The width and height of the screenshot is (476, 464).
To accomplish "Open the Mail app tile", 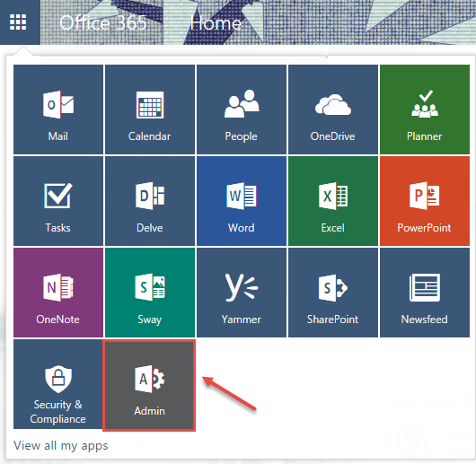I will click(x=58, y=109).
